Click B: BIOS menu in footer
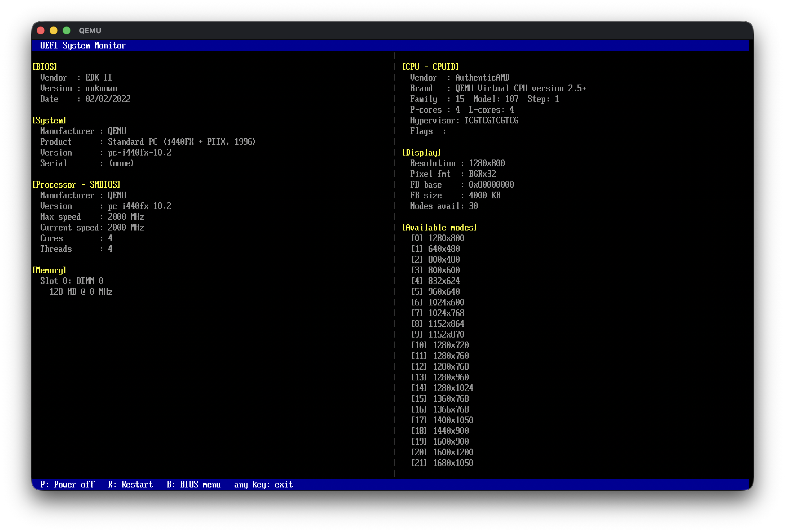This screenshot has width=785, height=532. [193, 484]
